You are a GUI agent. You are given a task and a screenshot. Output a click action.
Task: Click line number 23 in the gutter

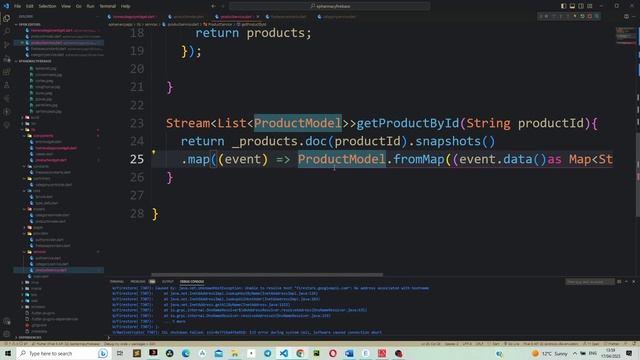click(137, 123)
